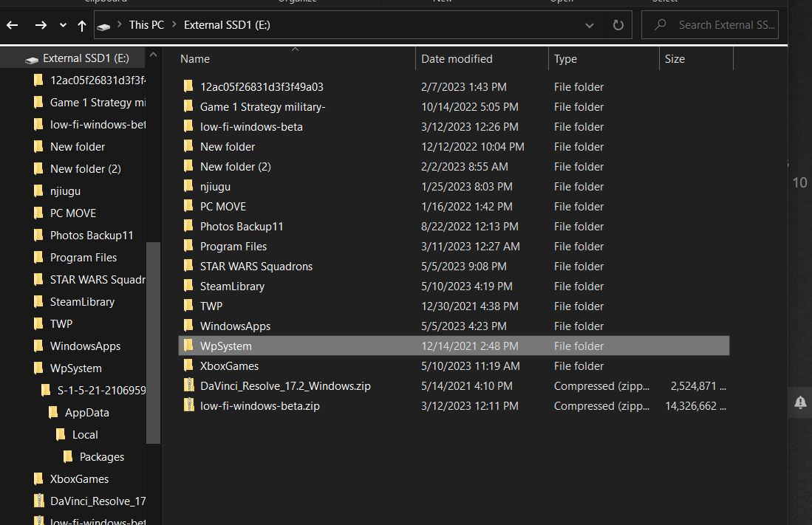
Task: Expand the address bar history dropdown
Action: [589, 25]
